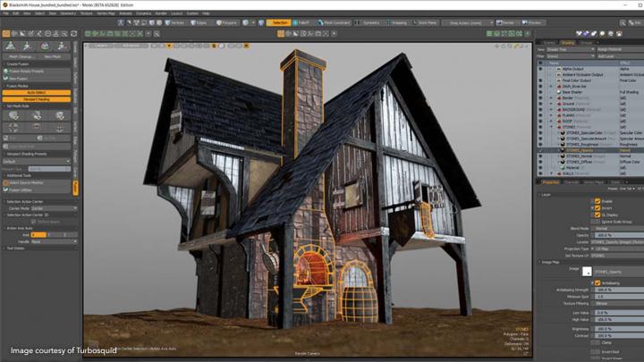This screenshot has width=644, height=362.
Task: Switch to Vertices selection mode
Action: pos(175,22)
